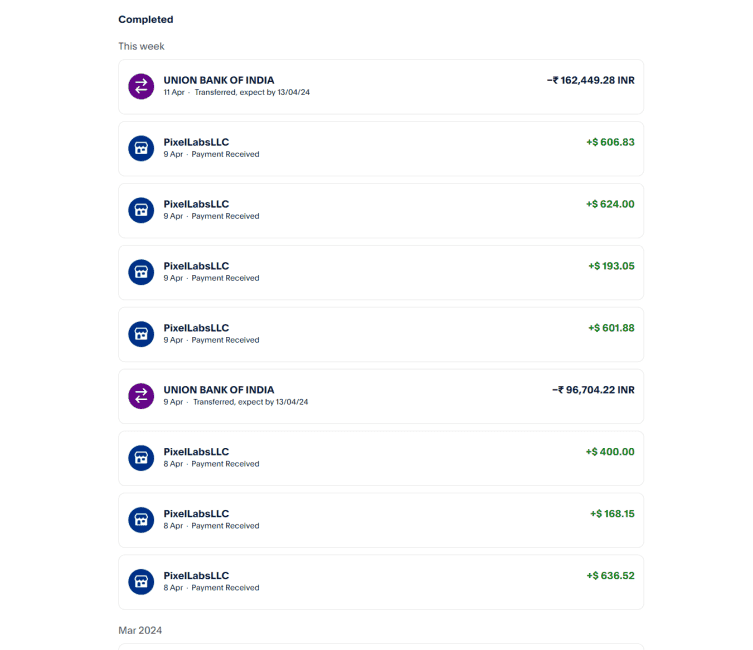Viewport: 753px width, 650px height.
Task: Select the +$ 193.05 amount
Action: (x=611, y=266)
